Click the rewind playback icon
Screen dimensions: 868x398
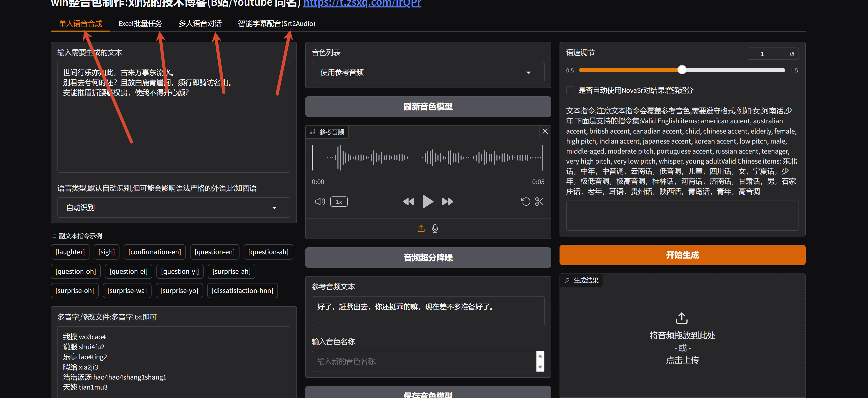(409, 201)
